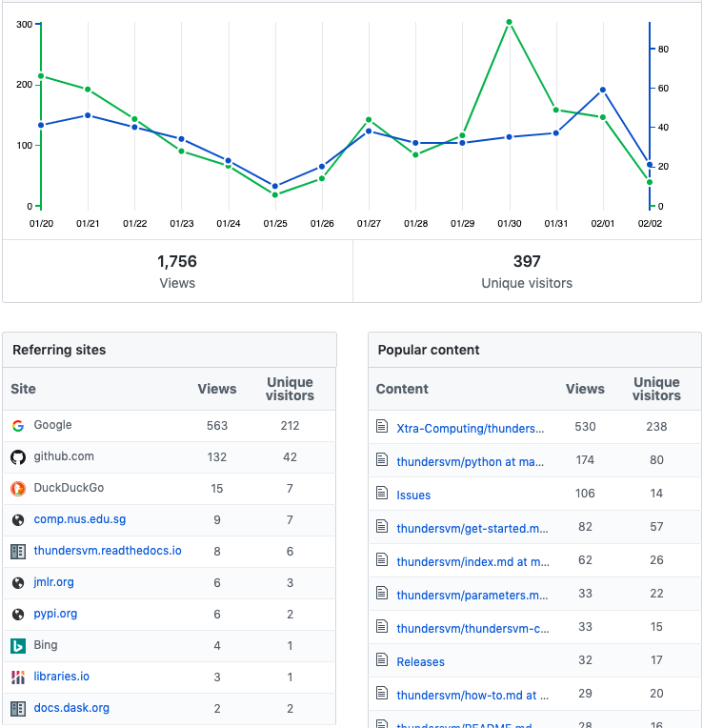Image resolution: width=703 pixels, height=728 pixels.
Task: Click the DuckDuckGo icon
Action: 18,489
